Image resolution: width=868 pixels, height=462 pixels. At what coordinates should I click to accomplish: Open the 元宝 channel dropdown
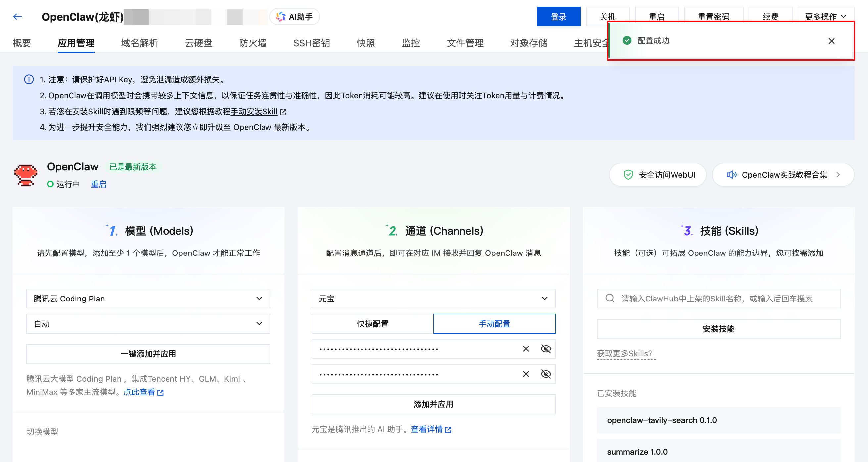click(433, 298)
